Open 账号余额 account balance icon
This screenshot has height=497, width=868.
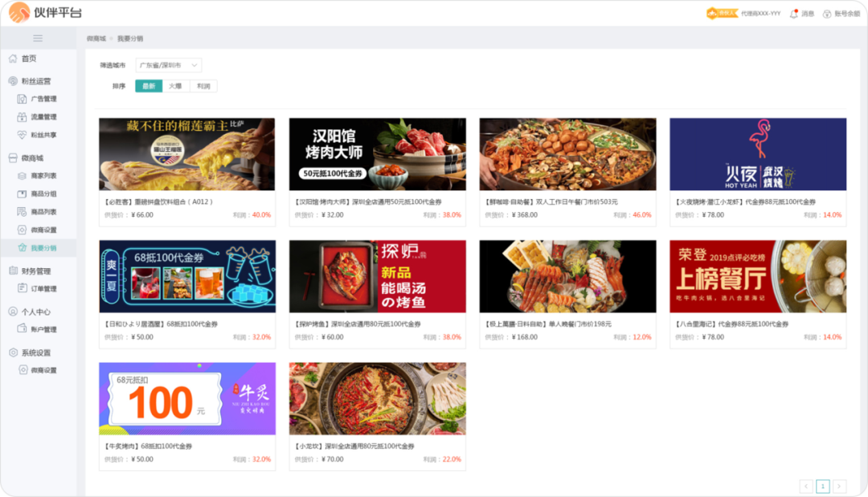(827, 14)
